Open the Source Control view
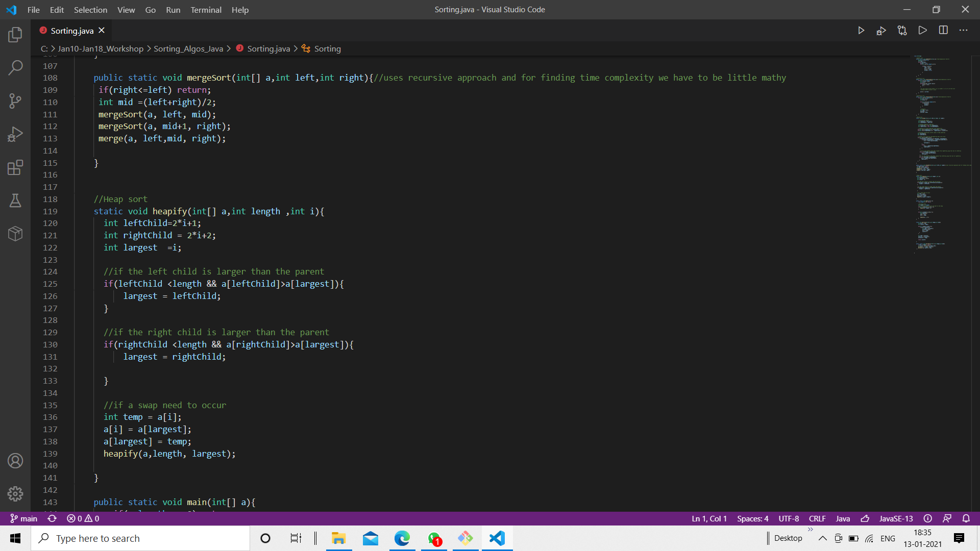 click(x=15, y=101)
